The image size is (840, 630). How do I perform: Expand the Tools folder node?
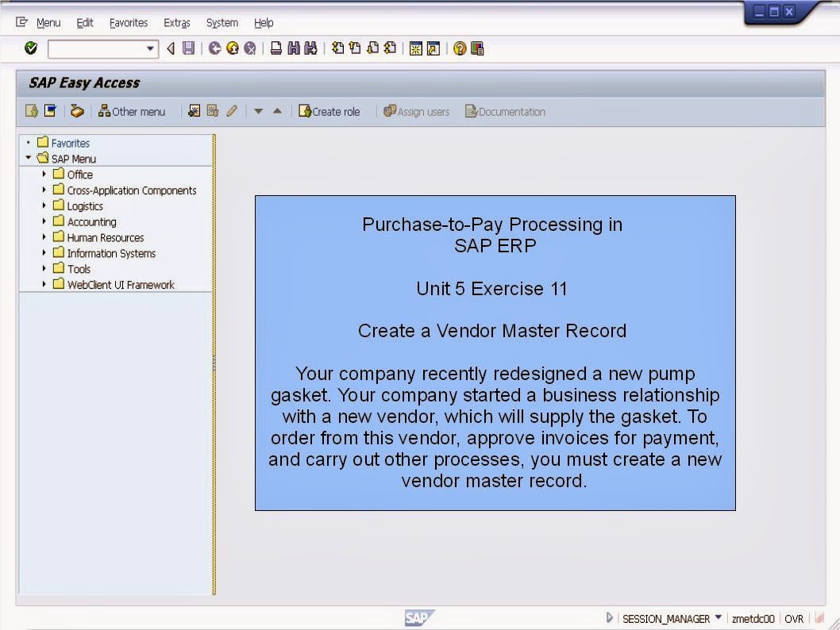click(x=44, y=268)
